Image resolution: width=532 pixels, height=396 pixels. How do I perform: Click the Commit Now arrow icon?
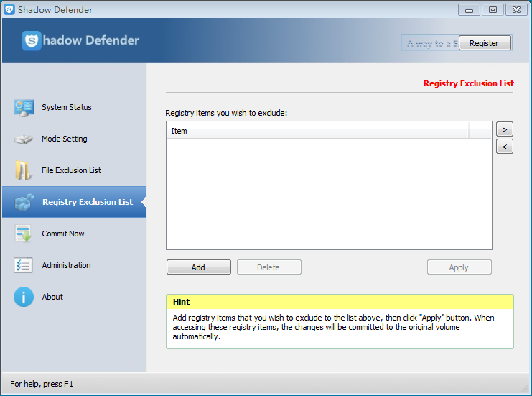[24, 234]
